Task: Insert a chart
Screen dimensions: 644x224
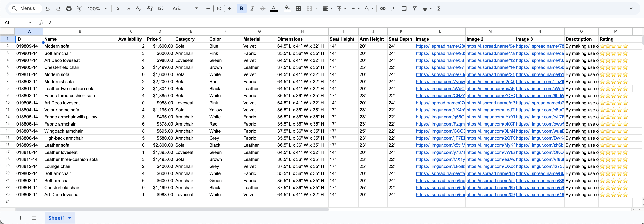Action: [x=404, y=9]
